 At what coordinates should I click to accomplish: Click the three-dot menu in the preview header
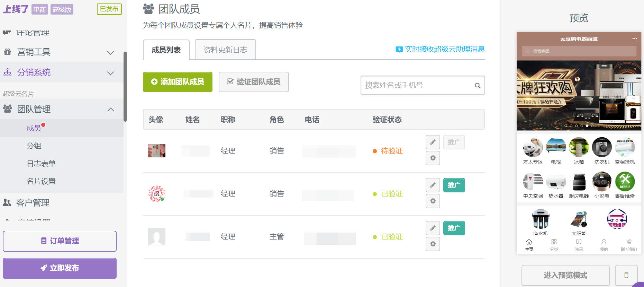pyautogui.click(x=634, y=38)
